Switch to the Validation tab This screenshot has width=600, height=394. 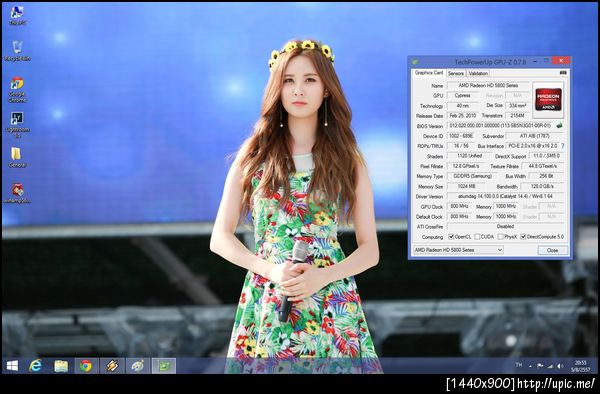point(478,73)
